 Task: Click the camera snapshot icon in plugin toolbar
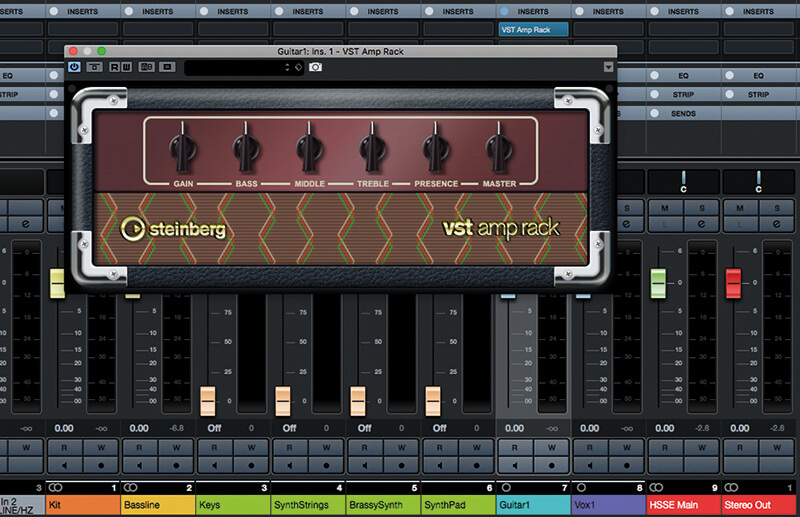pos(315,67)
